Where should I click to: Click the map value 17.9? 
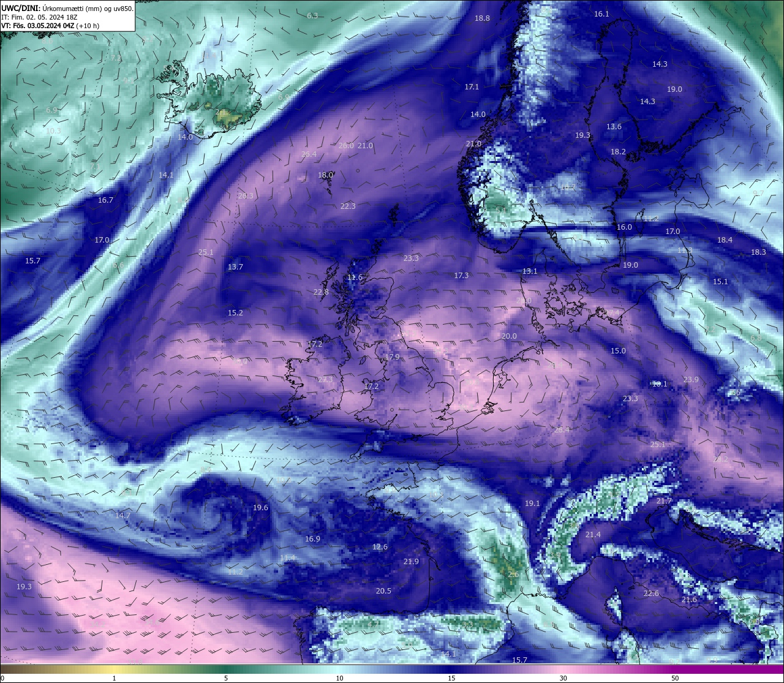click(392, 357)
